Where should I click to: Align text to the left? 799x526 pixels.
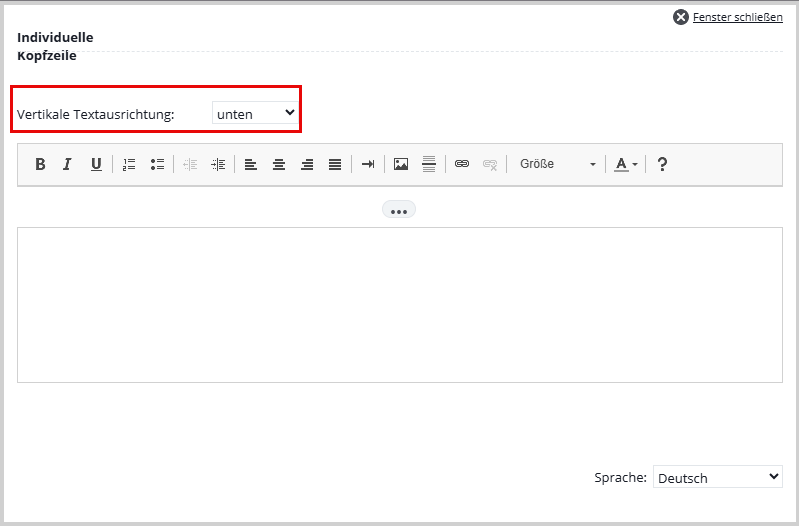coord(251,164)
